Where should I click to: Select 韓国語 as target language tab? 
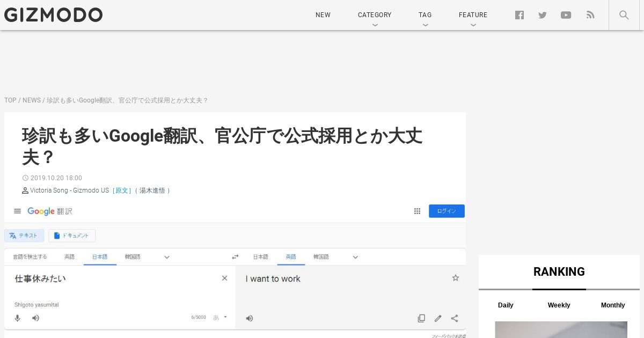pyautogui.click(x=321, y=257)
